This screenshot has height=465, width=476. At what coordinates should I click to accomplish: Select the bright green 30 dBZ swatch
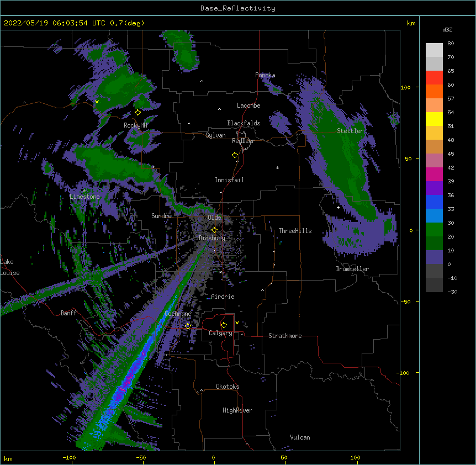click(x=434, y=230)
